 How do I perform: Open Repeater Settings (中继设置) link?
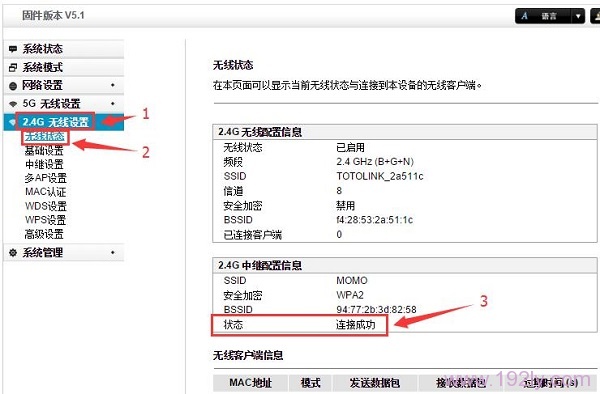click(44, 164)
